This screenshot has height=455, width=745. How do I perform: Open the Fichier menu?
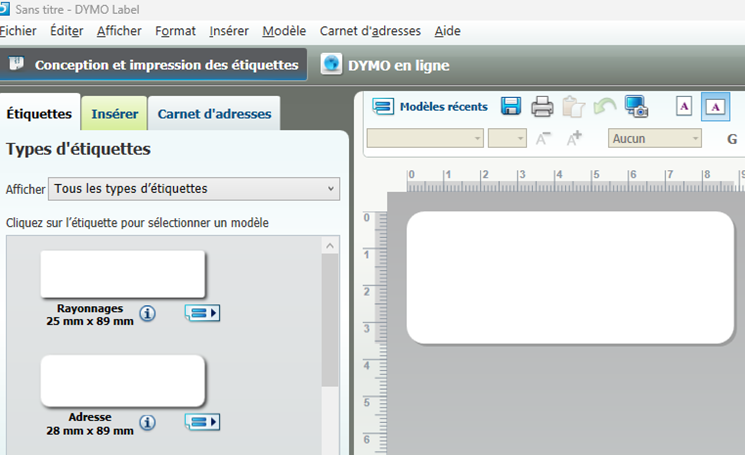(x=18, y=31)
